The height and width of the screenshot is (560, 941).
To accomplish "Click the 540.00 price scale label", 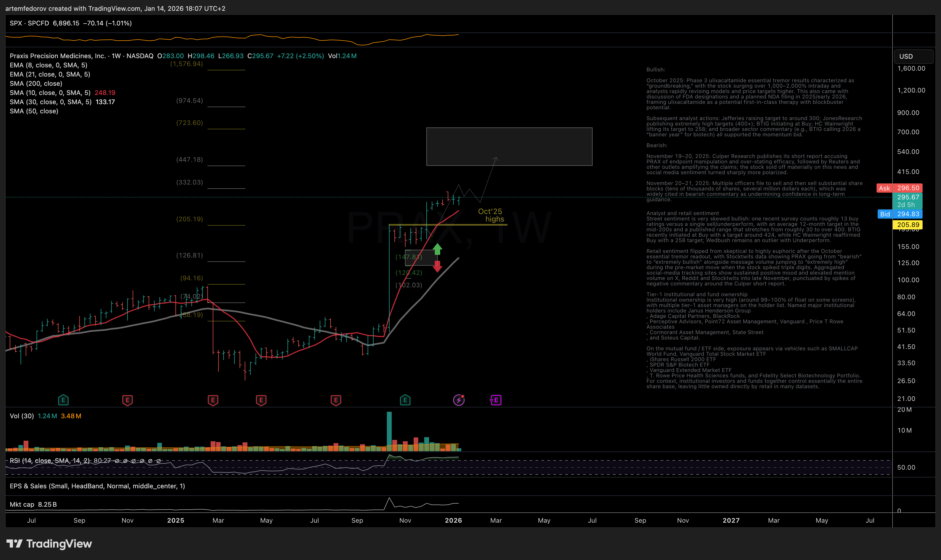I will (908, 152).
